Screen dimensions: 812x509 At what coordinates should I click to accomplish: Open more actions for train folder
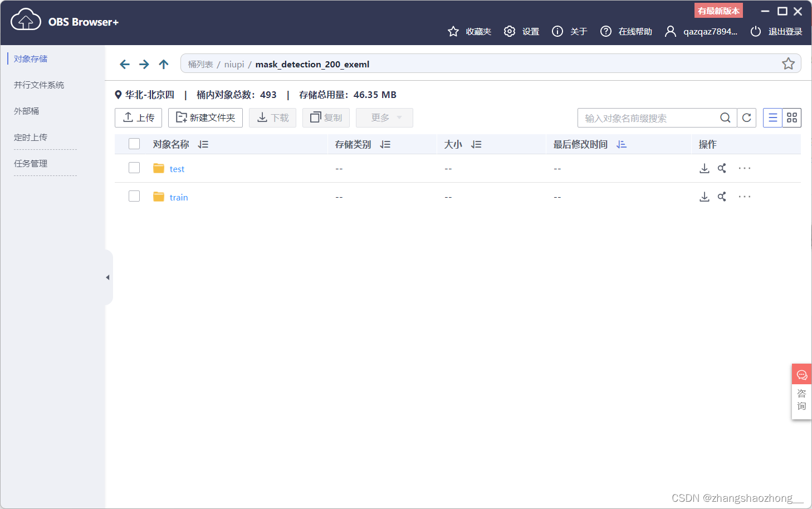[x=745, y=197]
